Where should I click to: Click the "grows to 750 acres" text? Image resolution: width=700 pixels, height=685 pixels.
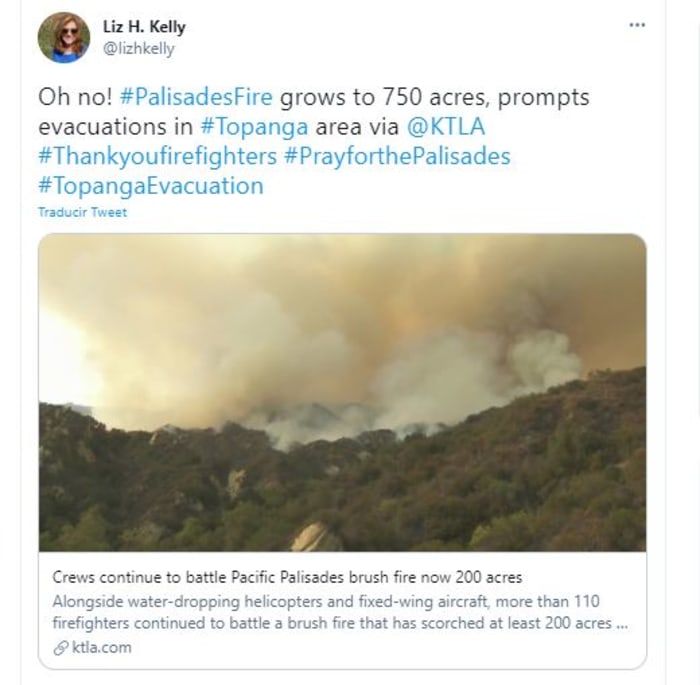point(380,99)
